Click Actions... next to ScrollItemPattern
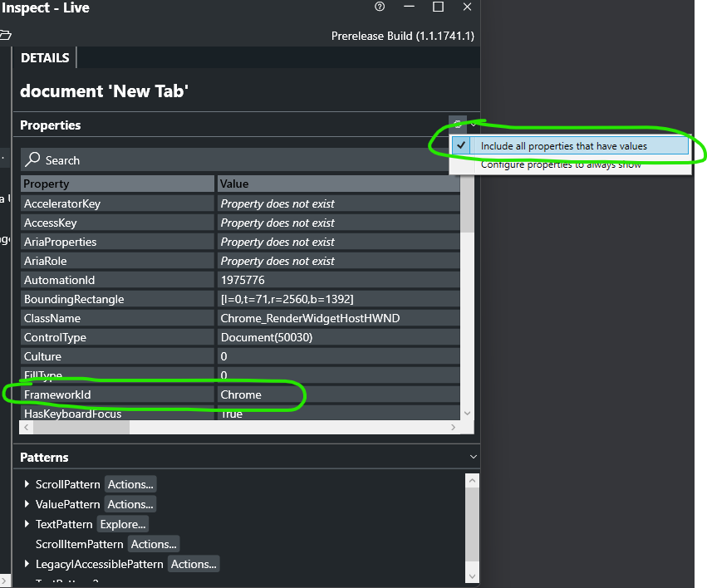707x588 pixels. (154, 544)
